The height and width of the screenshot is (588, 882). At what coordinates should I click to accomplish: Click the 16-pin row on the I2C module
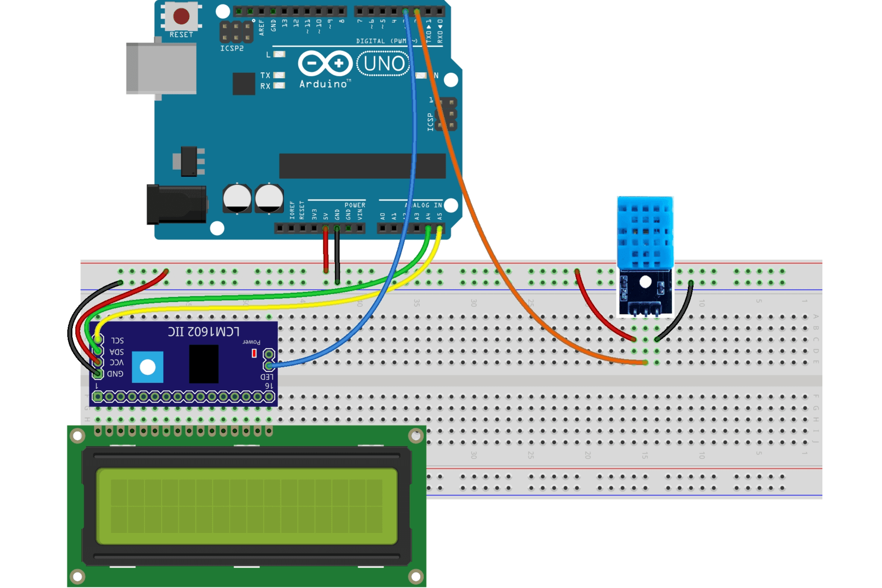[x=183, y=397]
